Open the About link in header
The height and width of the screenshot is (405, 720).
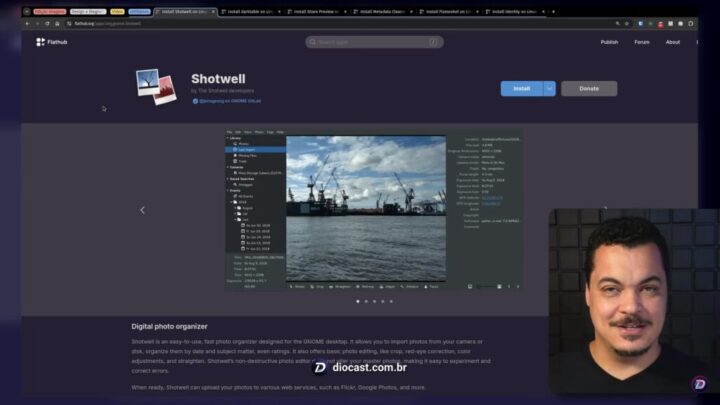(673, 42)
